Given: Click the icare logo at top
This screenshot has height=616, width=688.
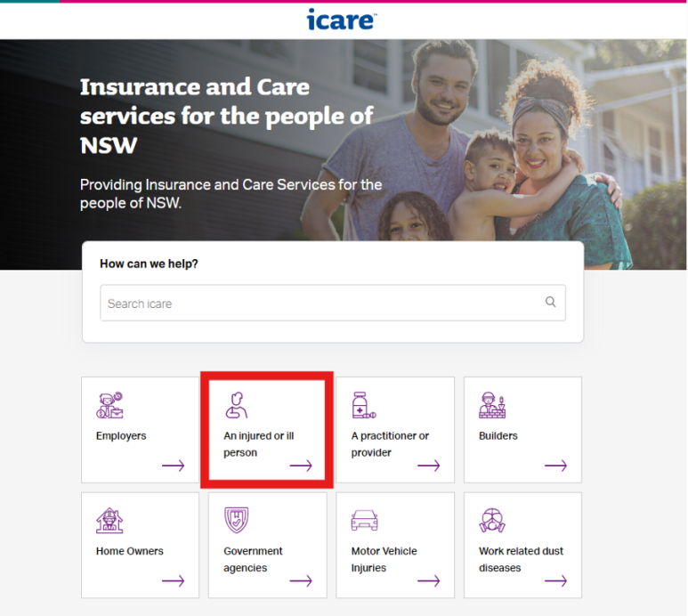Looking at the screenshot, I should pos(342,20).
